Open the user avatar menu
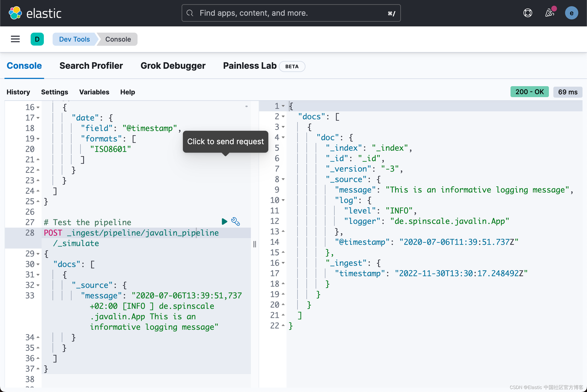Image resolution: width=587 pixels, height=392 pixels. point(571,13)
